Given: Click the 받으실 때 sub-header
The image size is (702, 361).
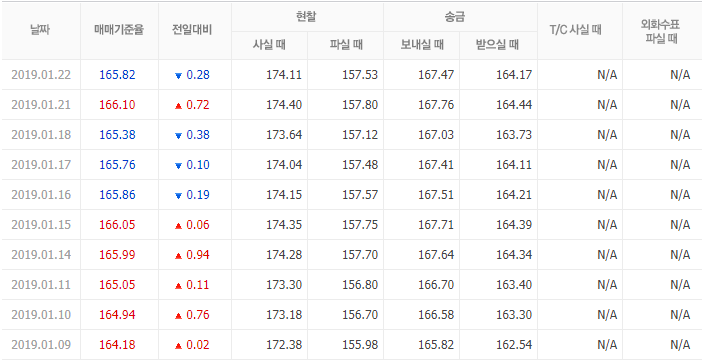Looking at the screenshot, I should pos(497,45).
